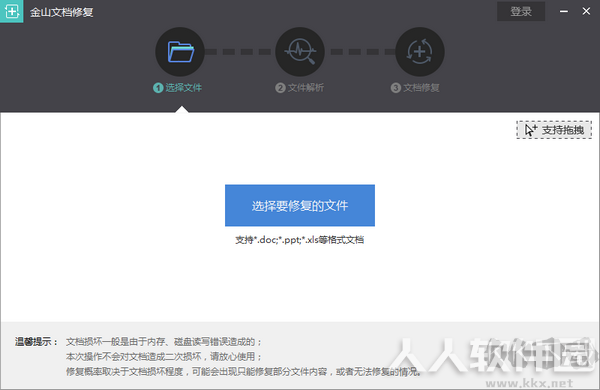Open the 登录 login button
The image size is (600, 390).
click(x=521, y=11)
